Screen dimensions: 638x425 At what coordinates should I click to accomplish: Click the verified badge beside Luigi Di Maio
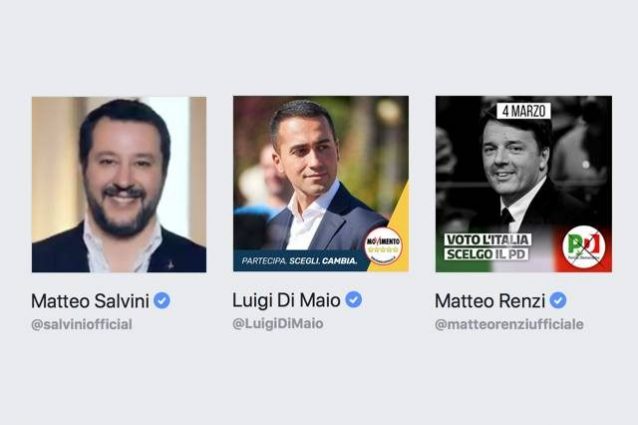point(354,300)
